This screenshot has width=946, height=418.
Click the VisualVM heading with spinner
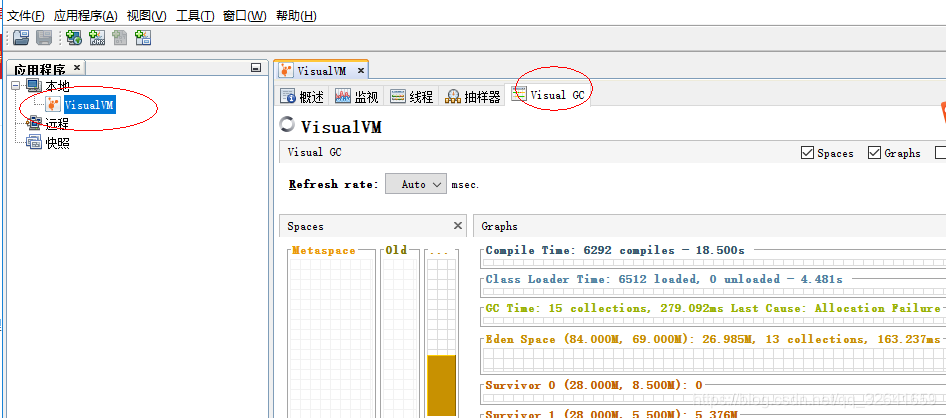(x=331, y=126)
